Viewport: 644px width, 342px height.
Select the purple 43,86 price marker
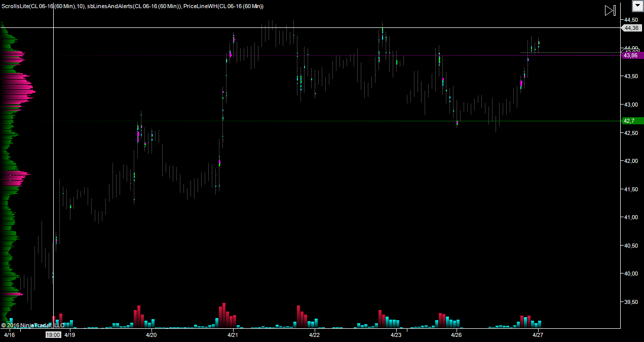[x=631, y=55]
